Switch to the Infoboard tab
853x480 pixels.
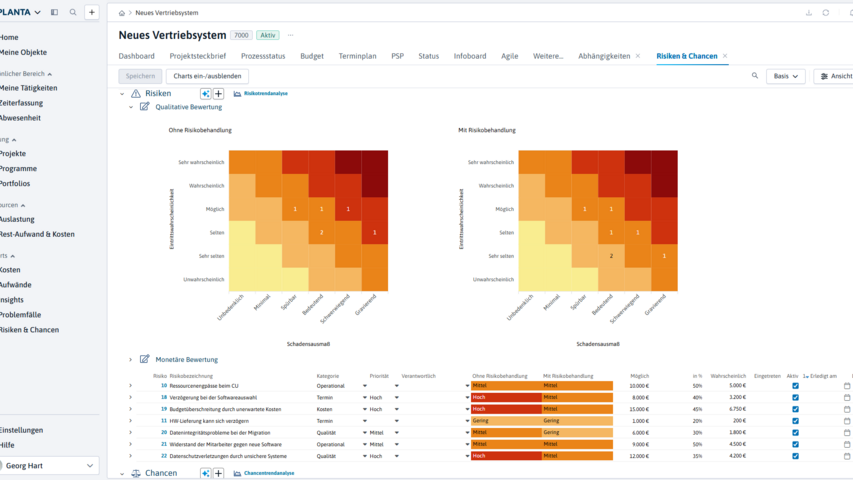tap(470, 56)
